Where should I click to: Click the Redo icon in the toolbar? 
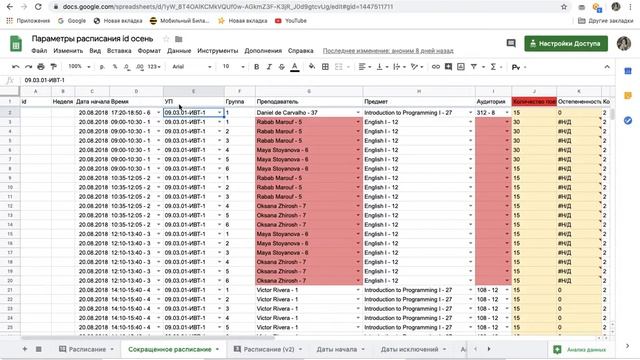pyautogui.click(x=28, y=67)
